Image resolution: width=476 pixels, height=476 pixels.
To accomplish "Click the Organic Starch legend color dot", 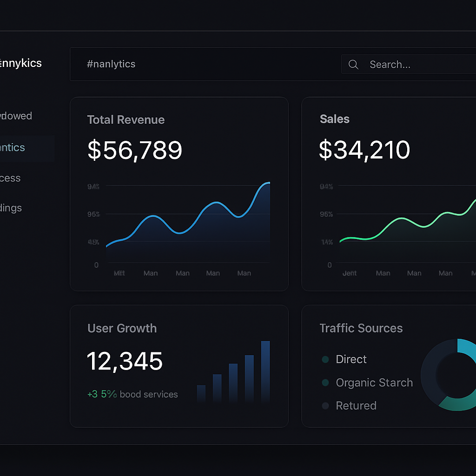I will (x=325, y=383).
